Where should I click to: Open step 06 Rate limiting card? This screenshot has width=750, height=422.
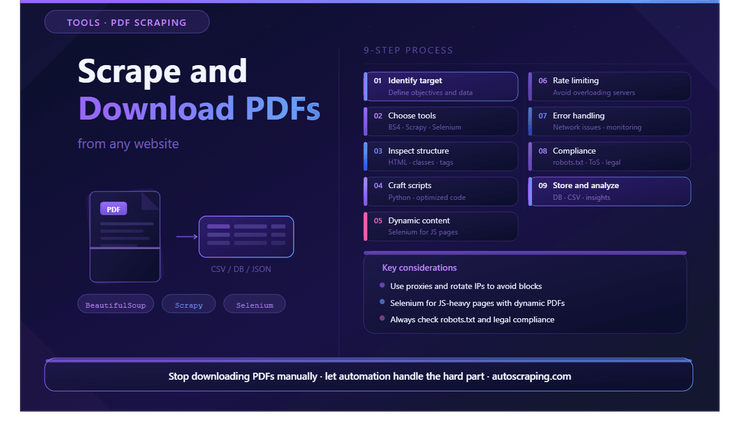click(x=609, y=86)
